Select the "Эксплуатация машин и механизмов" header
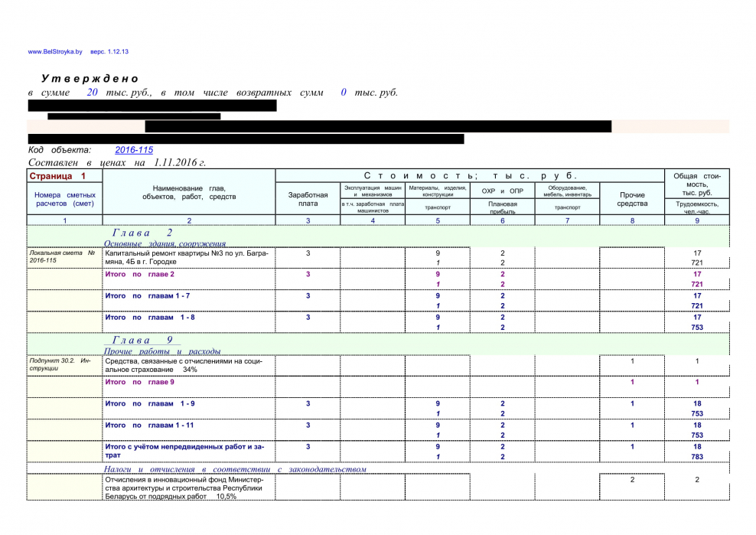 (x=373, y=191)
